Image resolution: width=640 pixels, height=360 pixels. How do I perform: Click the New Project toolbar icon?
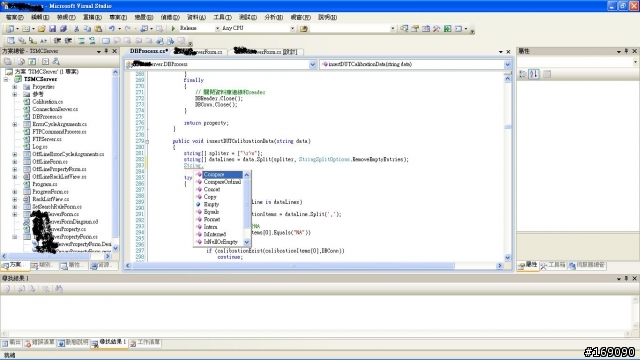tap(10, 29)
